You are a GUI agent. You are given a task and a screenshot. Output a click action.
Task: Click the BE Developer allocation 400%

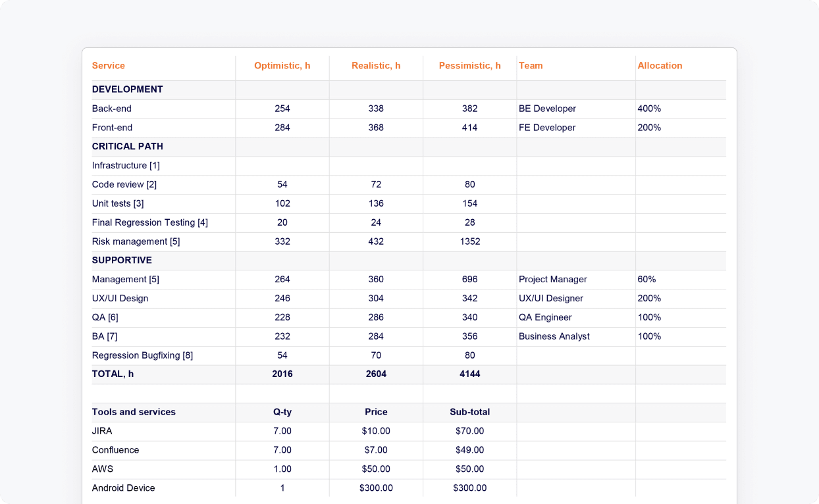pos(649,109)
